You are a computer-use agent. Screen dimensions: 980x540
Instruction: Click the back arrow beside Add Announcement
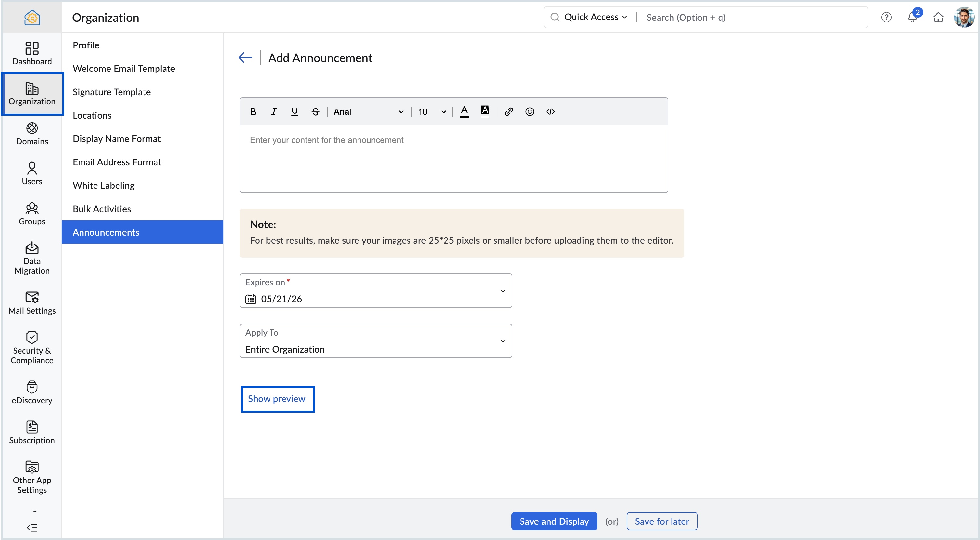tap(245, 58)
